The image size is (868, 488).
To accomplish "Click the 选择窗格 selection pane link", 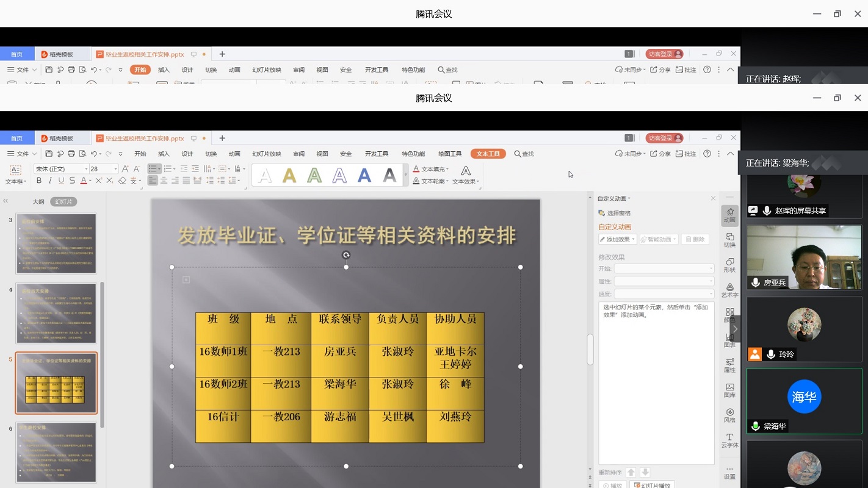I will (x=618, y=213).
